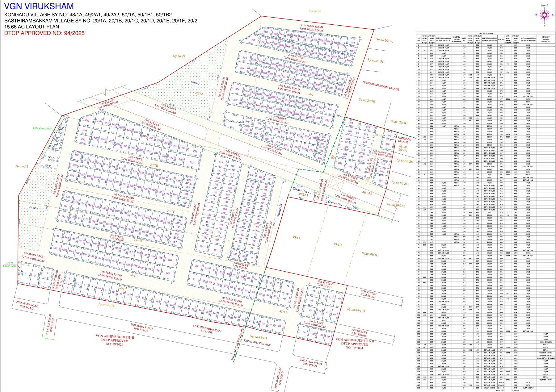Click the Sy.no.20/3E label
The width and height of the screenshot is (556, 392).
pos(367,100)
